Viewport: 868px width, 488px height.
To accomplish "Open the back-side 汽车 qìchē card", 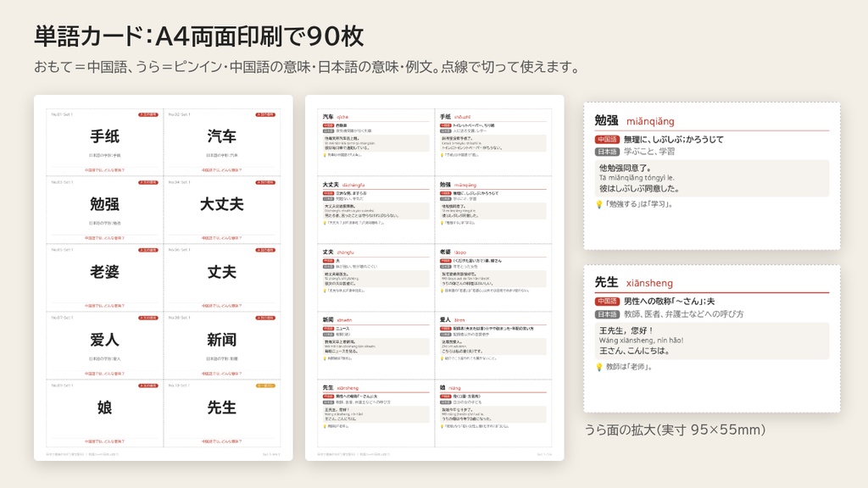I will (376, 142).
